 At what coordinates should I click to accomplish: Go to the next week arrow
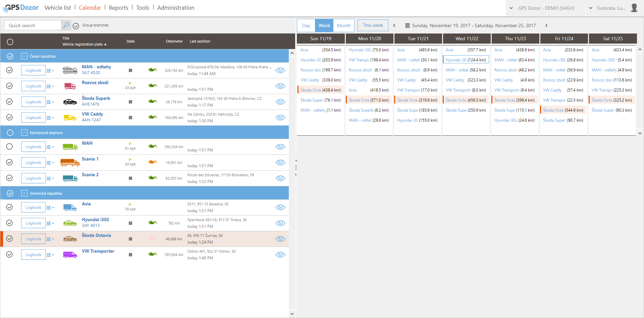[546, 25]
